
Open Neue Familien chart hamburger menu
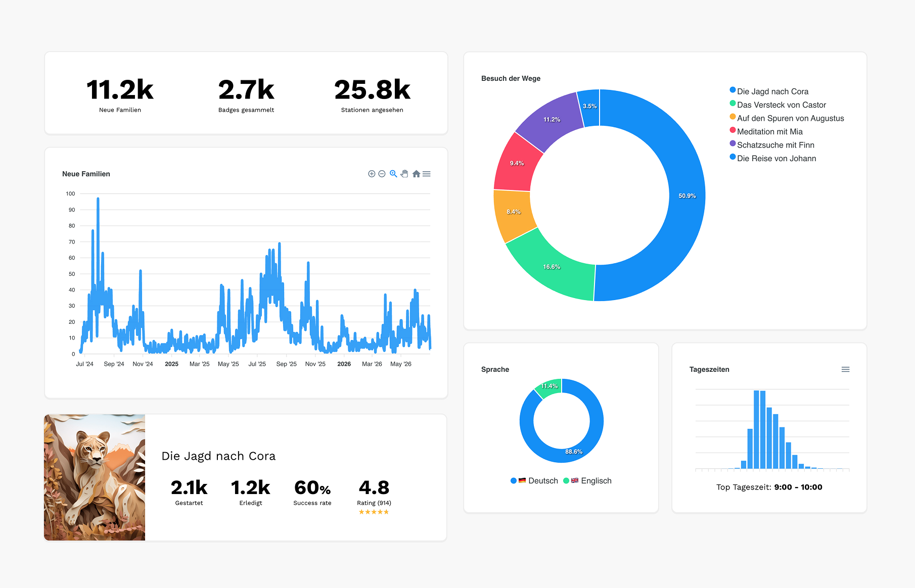point(427,174)
